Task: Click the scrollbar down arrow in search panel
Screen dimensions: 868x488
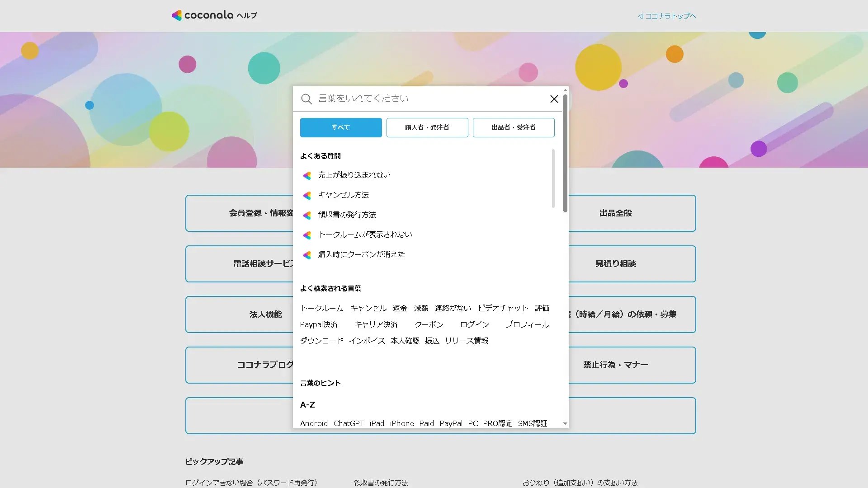Action: [565, 424]
